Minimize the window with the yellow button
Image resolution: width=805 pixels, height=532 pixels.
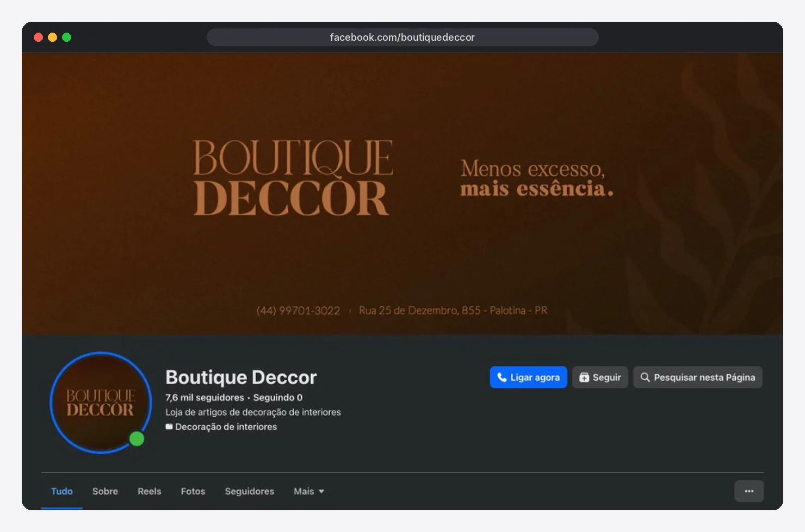coord(52,37)
